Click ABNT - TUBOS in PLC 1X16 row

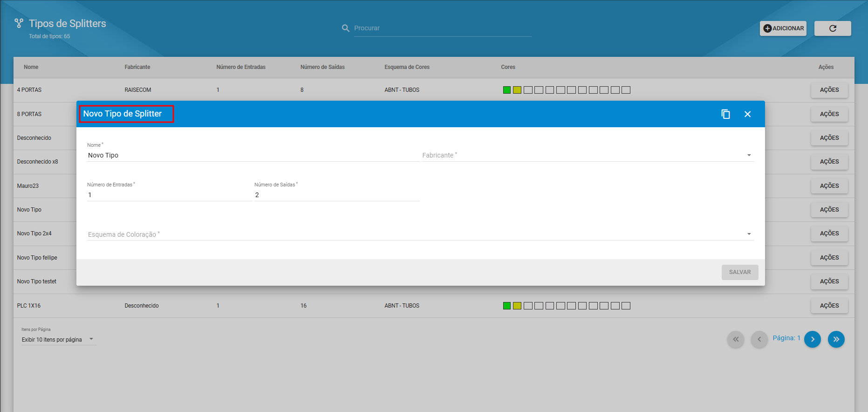pyautogui.click(x=402, y=306)
